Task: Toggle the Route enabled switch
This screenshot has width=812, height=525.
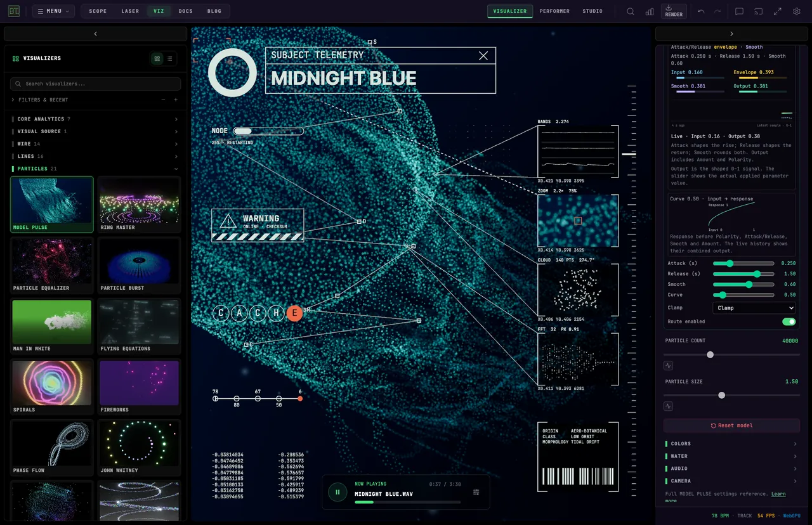Action: point(789,321)
